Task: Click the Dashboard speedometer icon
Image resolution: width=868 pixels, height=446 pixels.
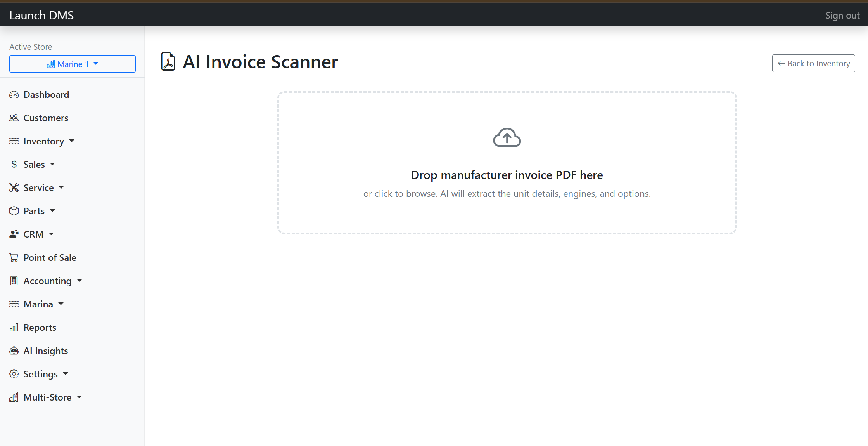Action: 14,95
